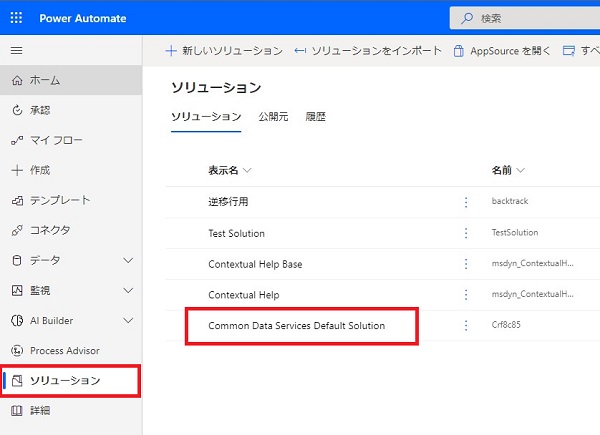
Task: Open Contextual Help Base solution
Action: click(255, 264)
